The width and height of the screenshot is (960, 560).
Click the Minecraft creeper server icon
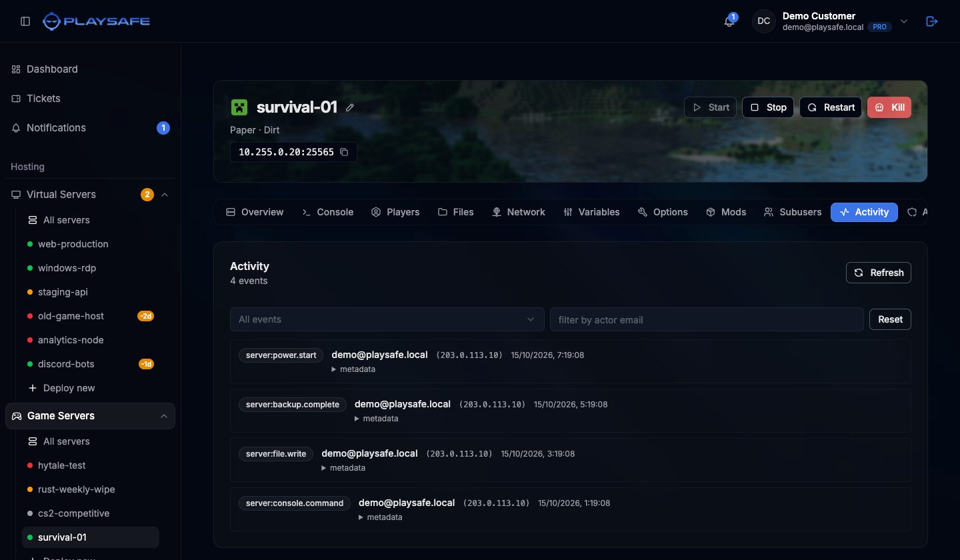point(239,107)
